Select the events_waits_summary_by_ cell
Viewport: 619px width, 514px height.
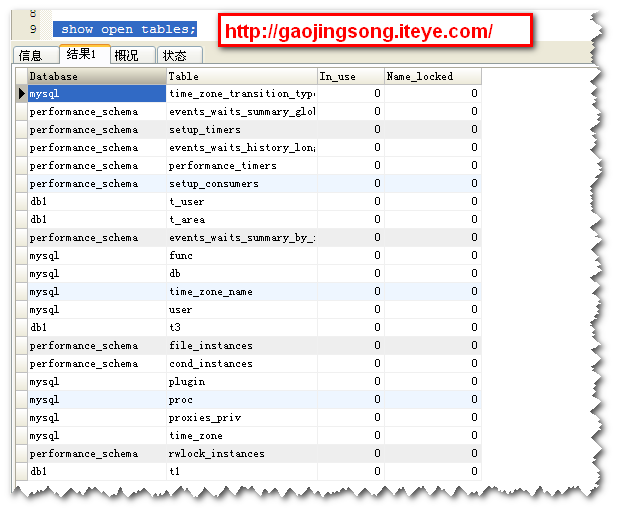click(x=242, y=238)
